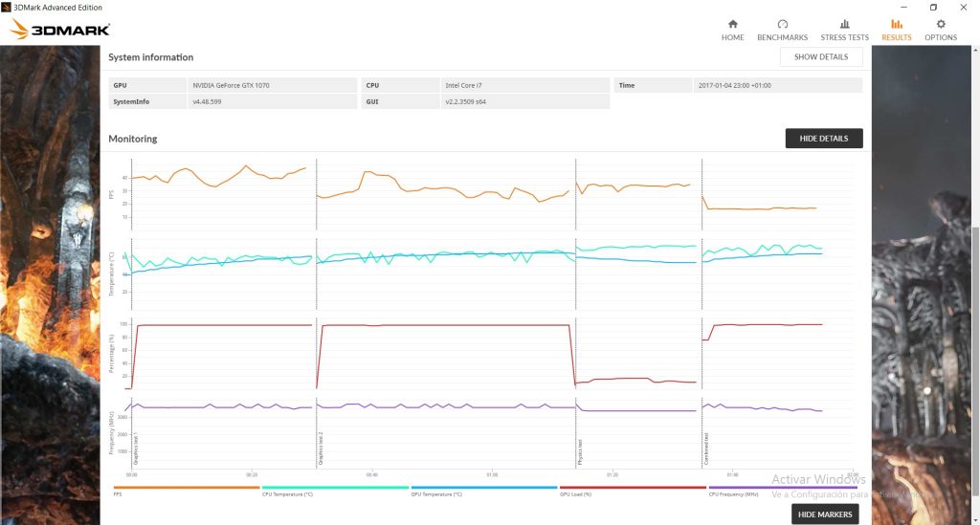Toggle the CPU Temperature legend series
980x525 pixels.
[335, 491]
